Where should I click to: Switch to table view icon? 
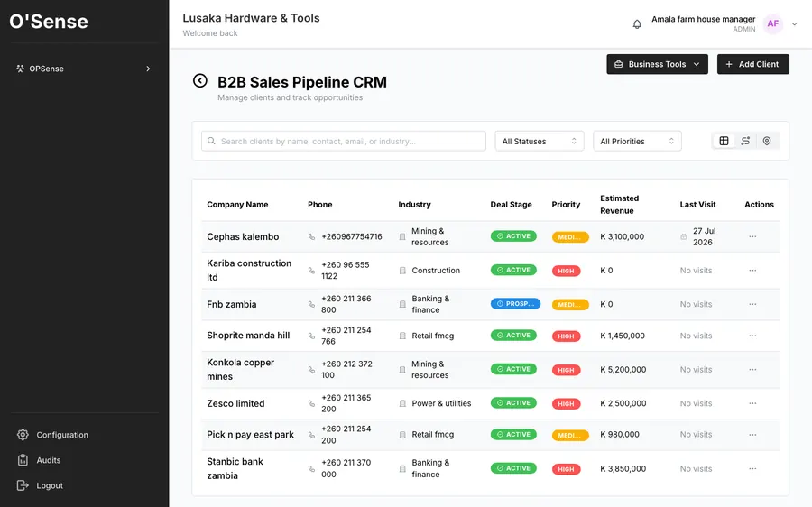tap(724, 141)
